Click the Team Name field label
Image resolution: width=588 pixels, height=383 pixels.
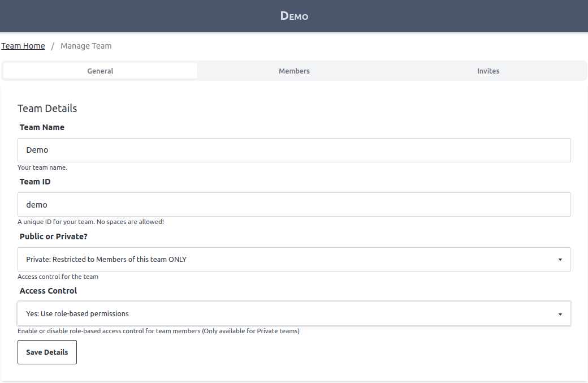click(x=42, y=127)
